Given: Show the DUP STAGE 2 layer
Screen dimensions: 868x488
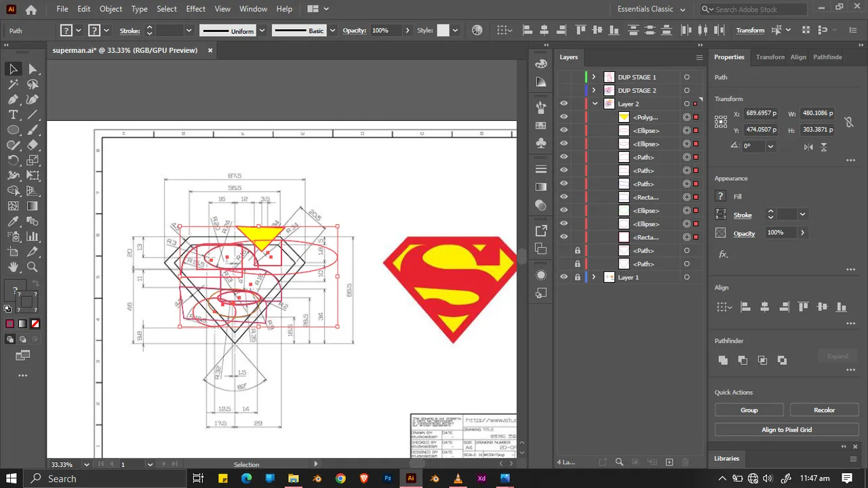Looking at the screenshot, I should (564, 91).
